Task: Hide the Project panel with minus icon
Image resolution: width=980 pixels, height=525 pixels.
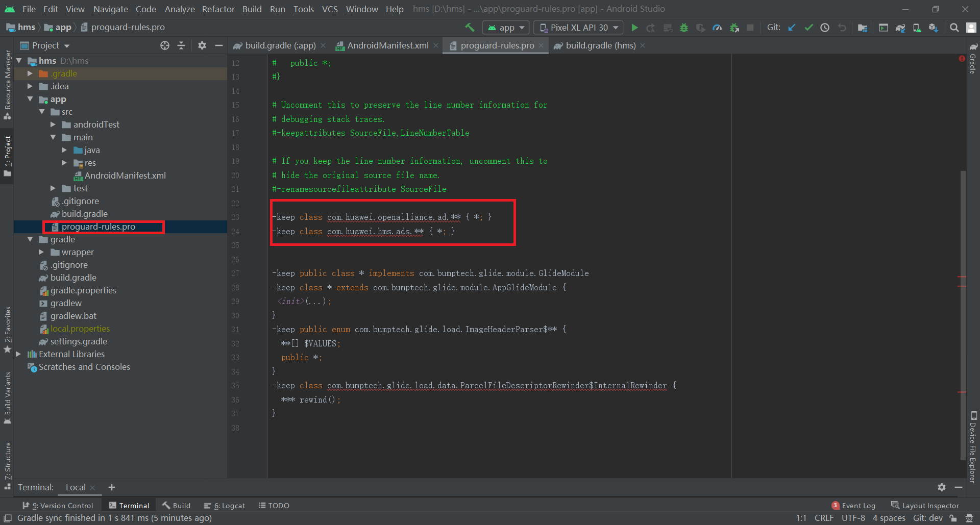Action: pos(219,45)
